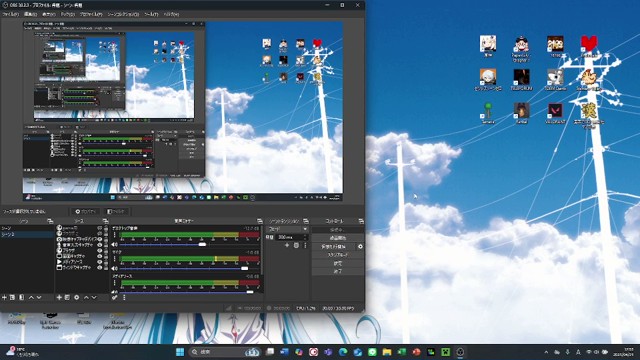Mute the メディアソース mixer channel speaker icon
Image resolution: width=640 pixels, height=360 pixels.
[x=115, y=292]
